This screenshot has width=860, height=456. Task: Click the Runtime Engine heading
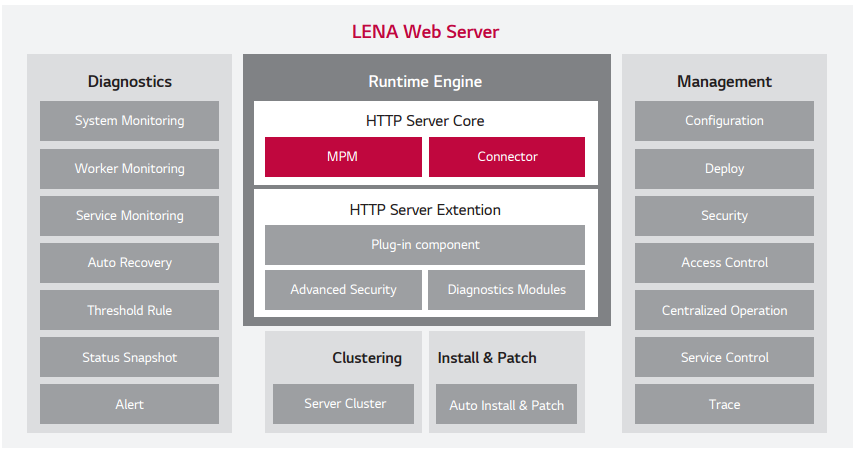425,81
